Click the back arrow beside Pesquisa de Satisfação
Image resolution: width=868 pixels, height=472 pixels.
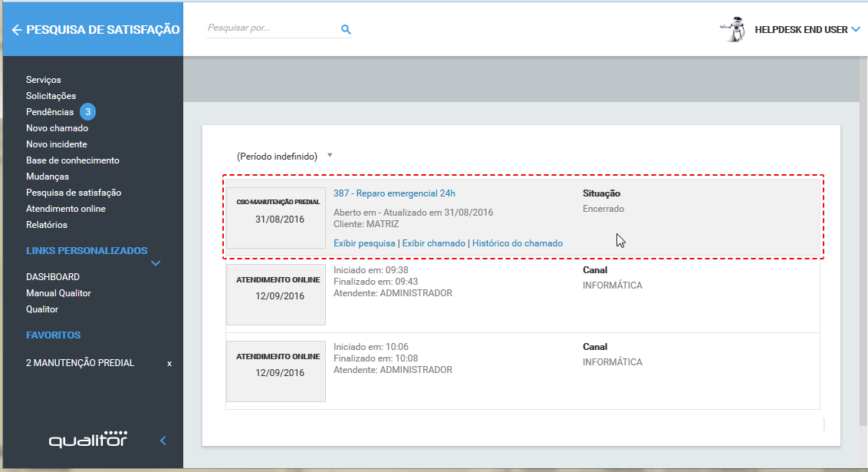(x=17, y=30)
